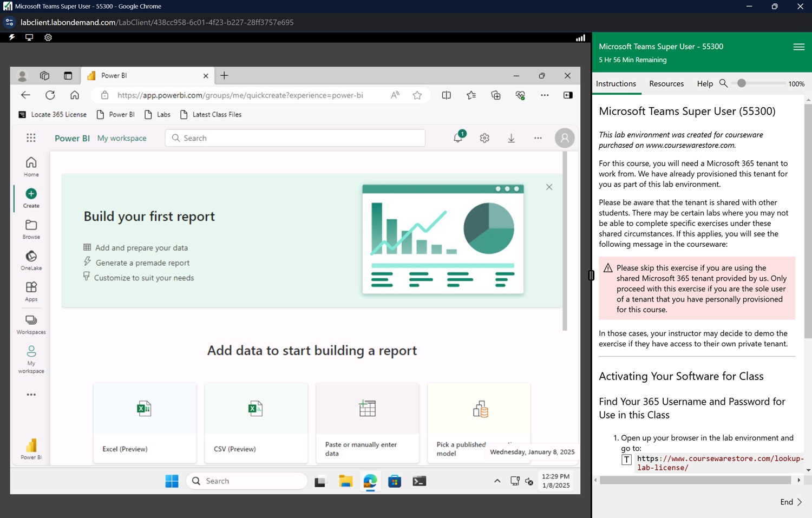Open the lab panel hamburger menu
Image resolution: width=812 pixels, height=518 pixels.
pos(798,47)
